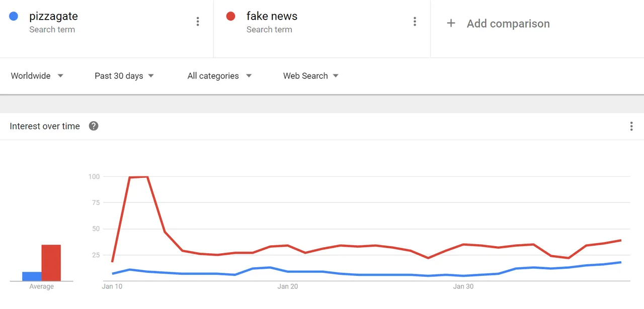Open the Interest over time chart options menu
This screenshot has width=644, height=309.
coord(631,126)
